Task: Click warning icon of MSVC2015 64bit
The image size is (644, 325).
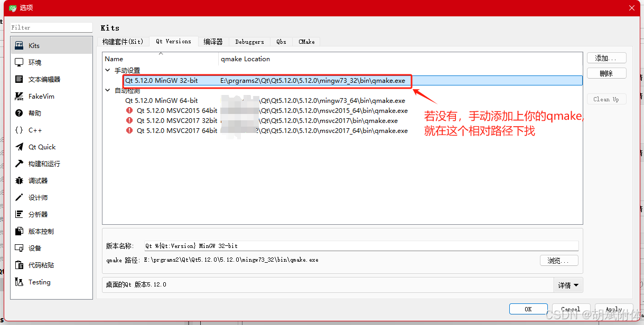Action: click(x=129, y=110)
